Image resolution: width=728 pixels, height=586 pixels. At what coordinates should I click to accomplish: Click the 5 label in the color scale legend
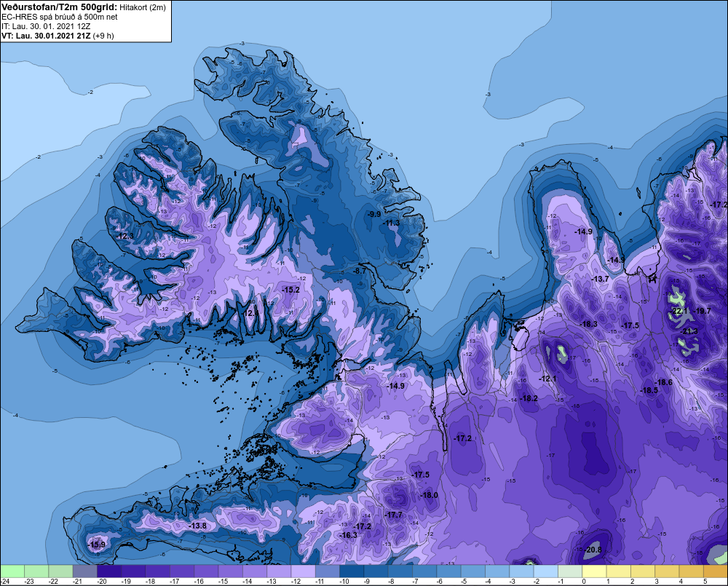click(x=705, y=582)
